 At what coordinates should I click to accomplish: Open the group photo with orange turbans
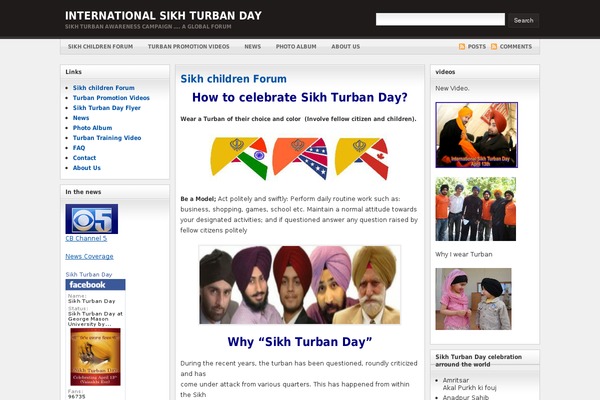(x=475, y=209)
